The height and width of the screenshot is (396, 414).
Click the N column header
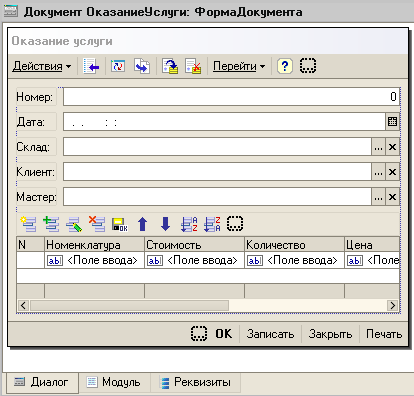[x=30, y=244]
